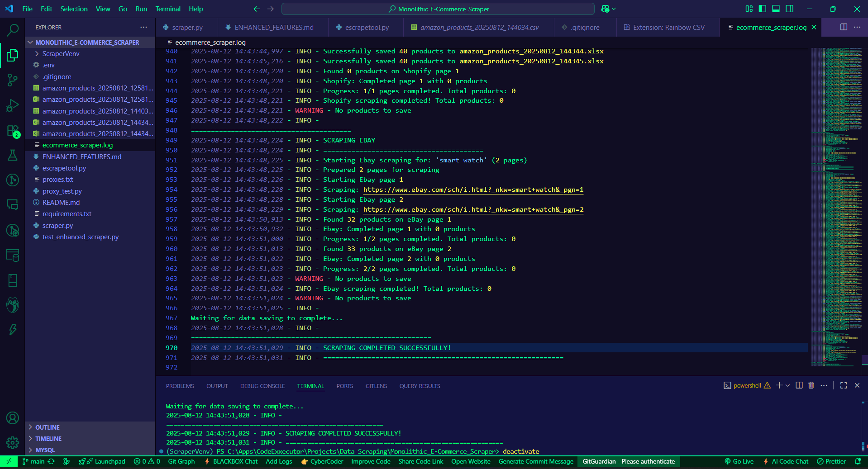Kill terminal with trash icon
Screen dimensions: 868x469
coord(811,385)
